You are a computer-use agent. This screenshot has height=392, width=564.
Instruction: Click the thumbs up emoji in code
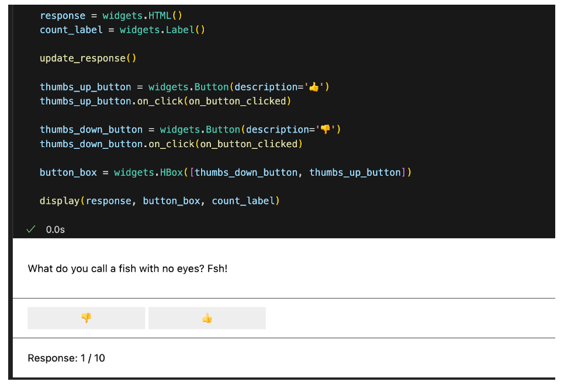click(x=314, y=86)
